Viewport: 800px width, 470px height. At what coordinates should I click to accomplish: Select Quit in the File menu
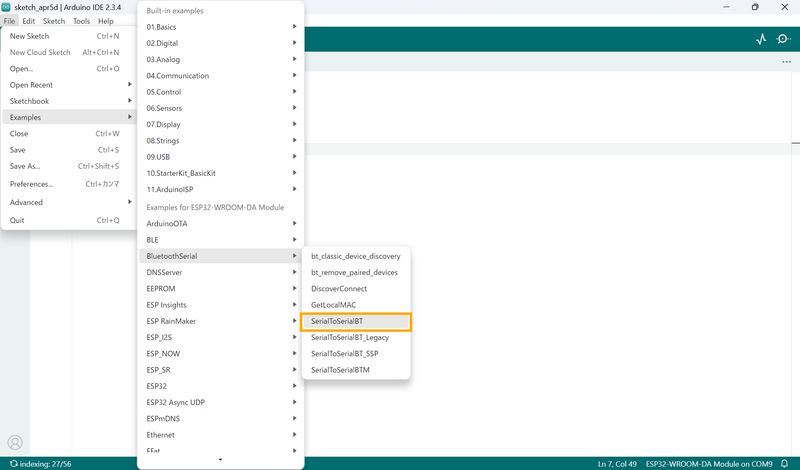point(68,220)
